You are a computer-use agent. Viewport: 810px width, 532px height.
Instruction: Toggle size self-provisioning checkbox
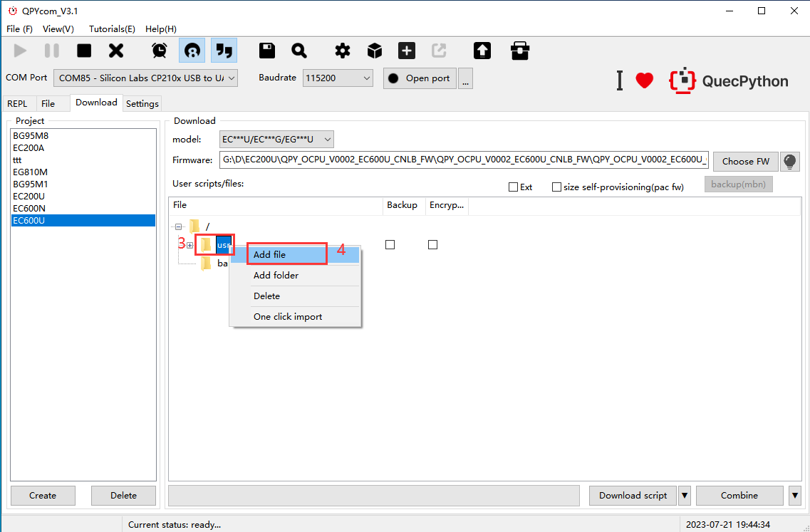tap(556, 187)
